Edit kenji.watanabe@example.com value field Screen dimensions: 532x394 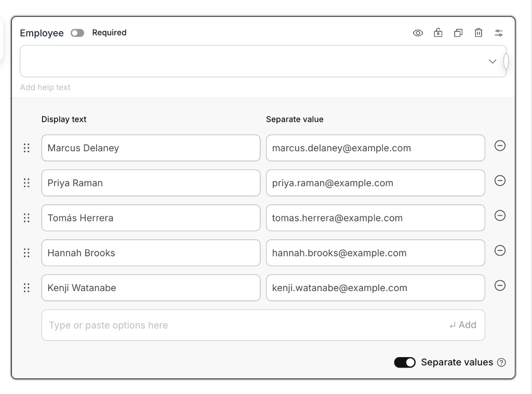[376, 288]
